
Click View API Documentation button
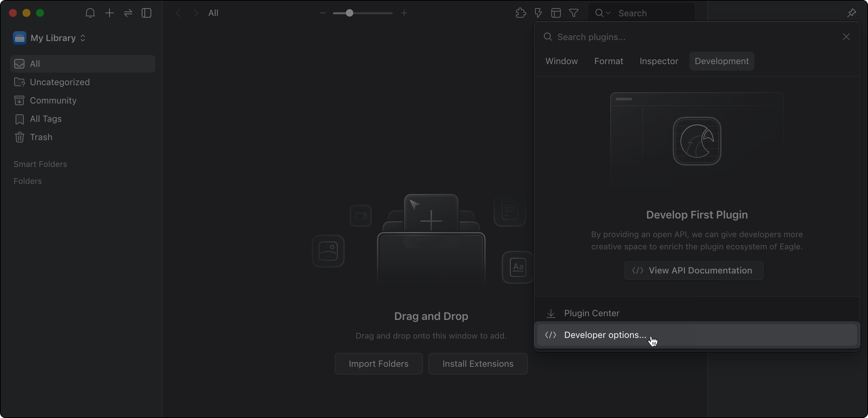tap(693, 271)
